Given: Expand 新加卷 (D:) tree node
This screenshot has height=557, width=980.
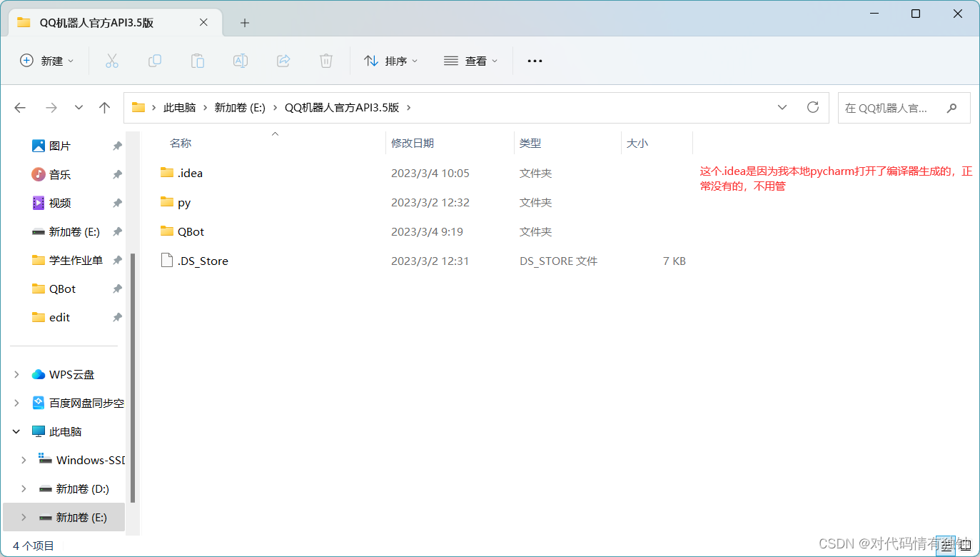Looking at the screenshot, I should (24, 488).
